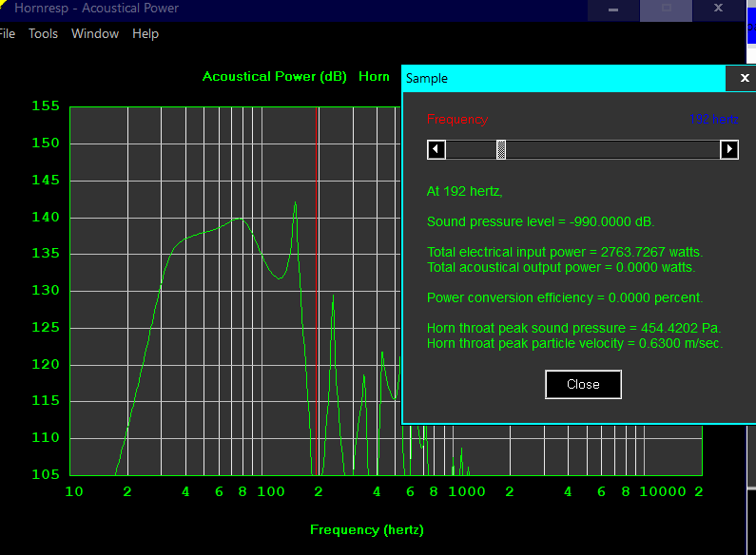Click 'Total electrical input power' line
This screenshot has width=756, height=555.
click(x=565, y=252)
